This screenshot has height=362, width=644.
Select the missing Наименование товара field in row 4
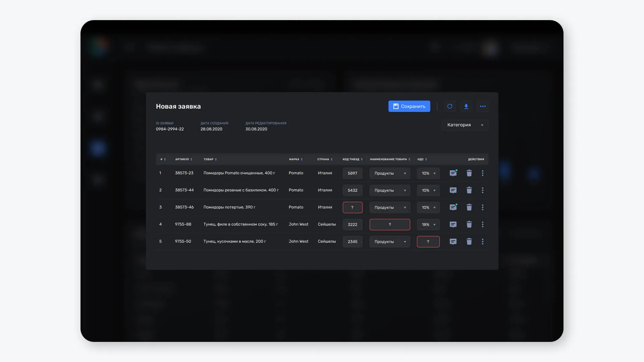[390, 225]
